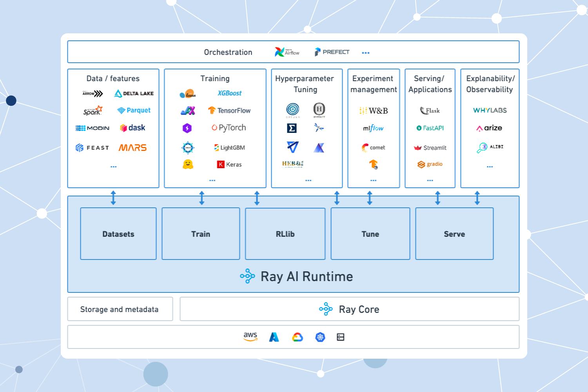Click the AWS logo in the bottom bar
This screenshot has height=392, width=588.
tap(250, 337)
